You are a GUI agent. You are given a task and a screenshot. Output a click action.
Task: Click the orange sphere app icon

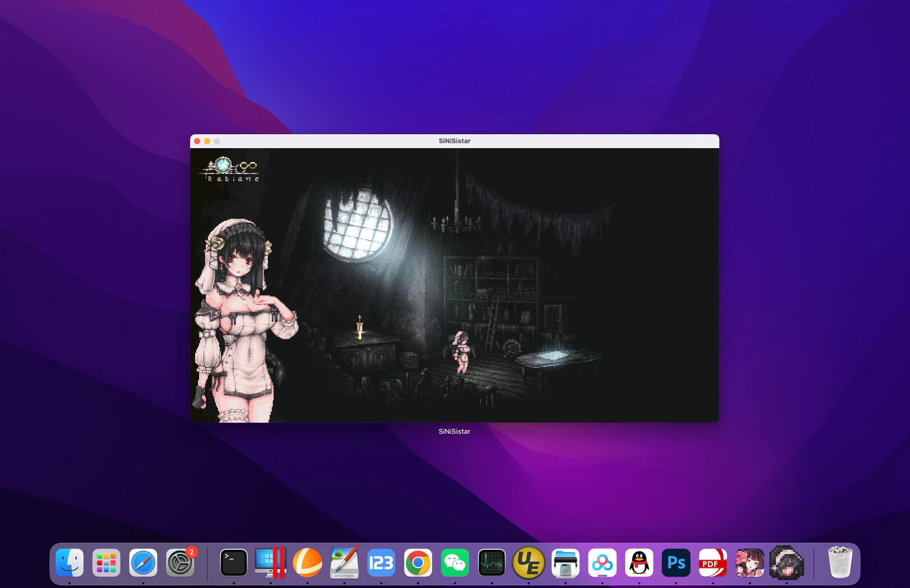pos(307,563)
